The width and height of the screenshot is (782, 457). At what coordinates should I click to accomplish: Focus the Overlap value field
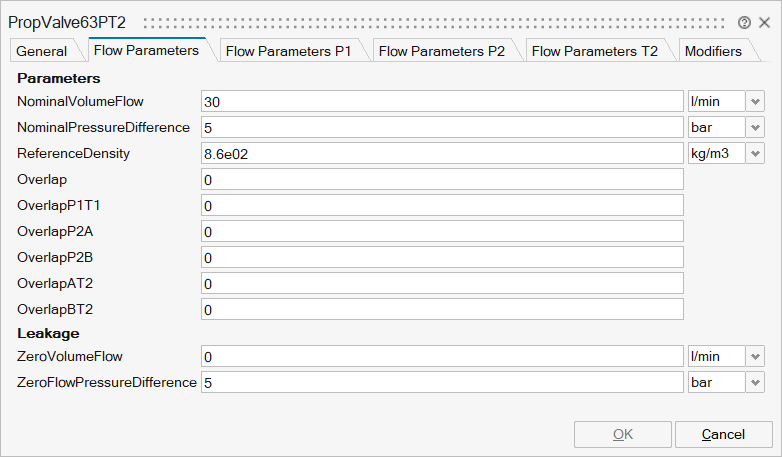pos(441,179)
